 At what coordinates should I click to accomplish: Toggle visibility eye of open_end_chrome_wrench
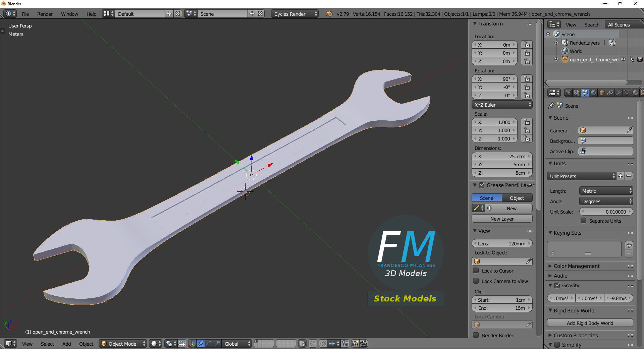click(x=624, y=59)
